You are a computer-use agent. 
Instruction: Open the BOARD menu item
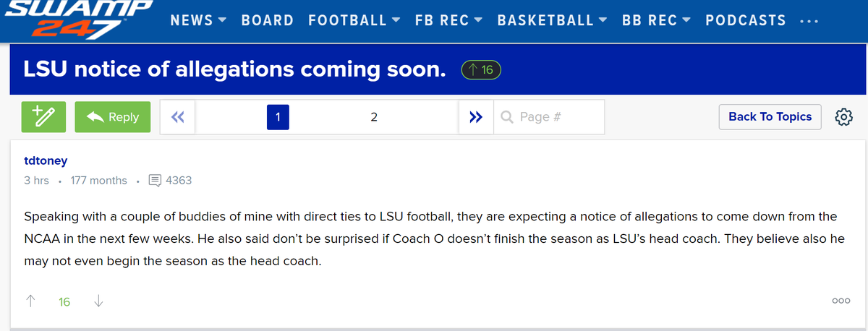268,20
